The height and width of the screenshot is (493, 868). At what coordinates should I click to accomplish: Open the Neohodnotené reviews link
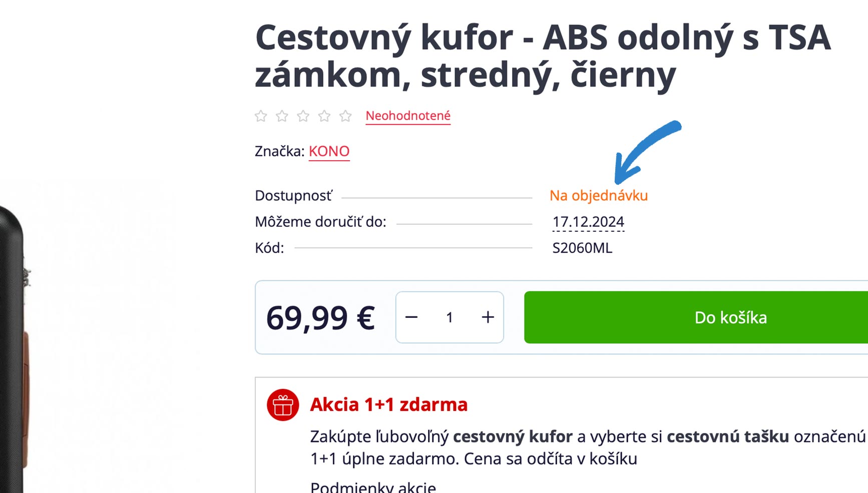(408, 116)
